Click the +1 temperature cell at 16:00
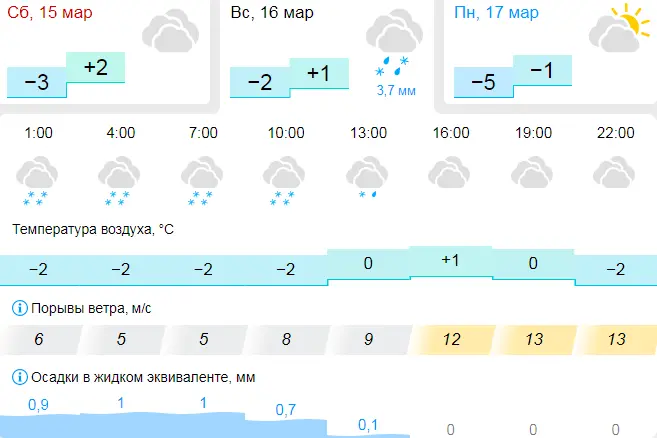 tap(450, 260)
